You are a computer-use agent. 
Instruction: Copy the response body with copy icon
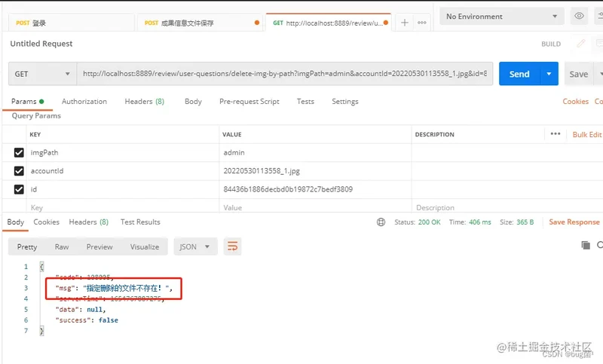(586, 245)
